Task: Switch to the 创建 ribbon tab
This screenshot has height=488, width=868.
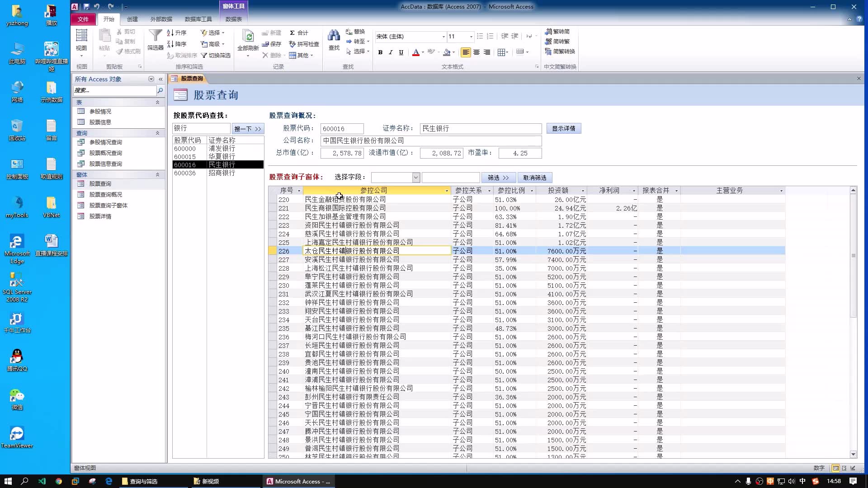Action: click(132, 19)
